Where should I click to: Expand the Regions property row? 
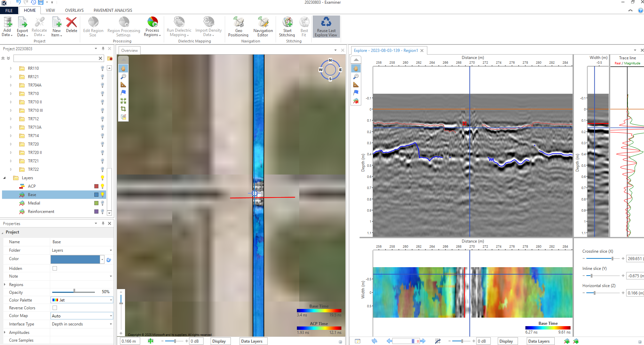point(4,285)
